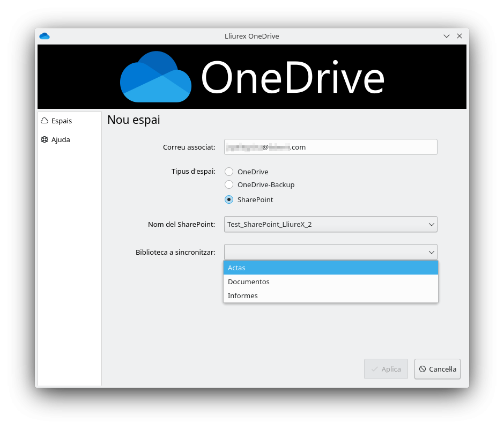
Task: Select the OneDrive space type
Action: [x=229, y=172]
